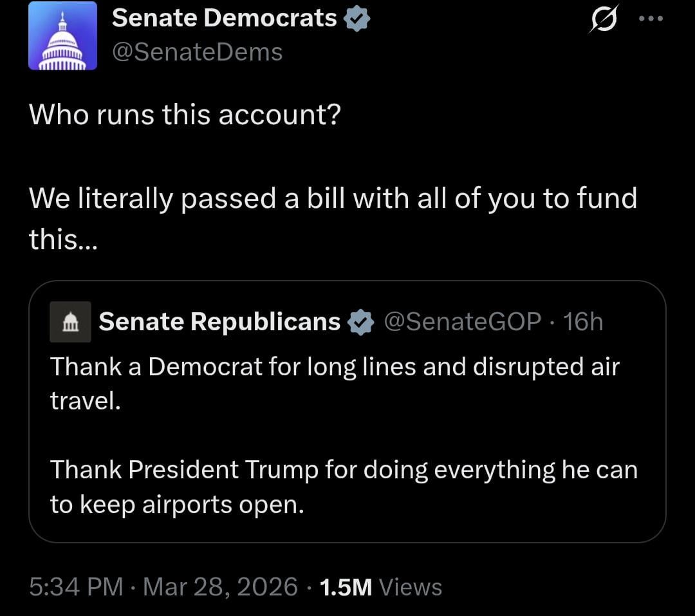
Task: Open the quoted post "Thank a Democrat" text
Action: 335,368
